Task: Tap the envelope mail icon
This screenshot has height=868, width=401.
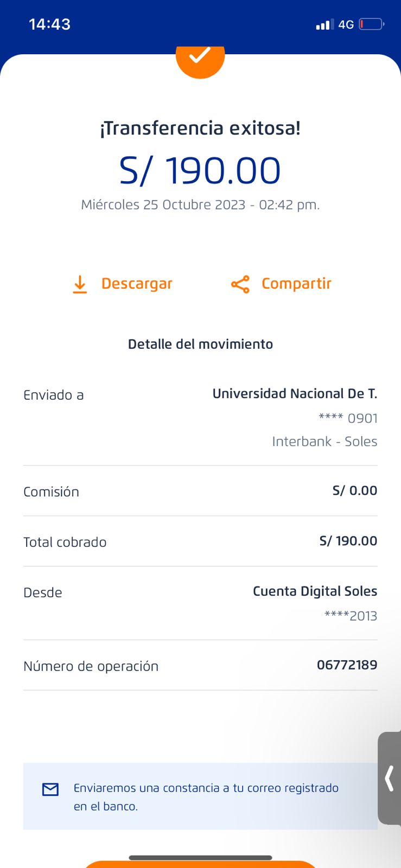Action: pyautogui.click(x=50, y=789)
